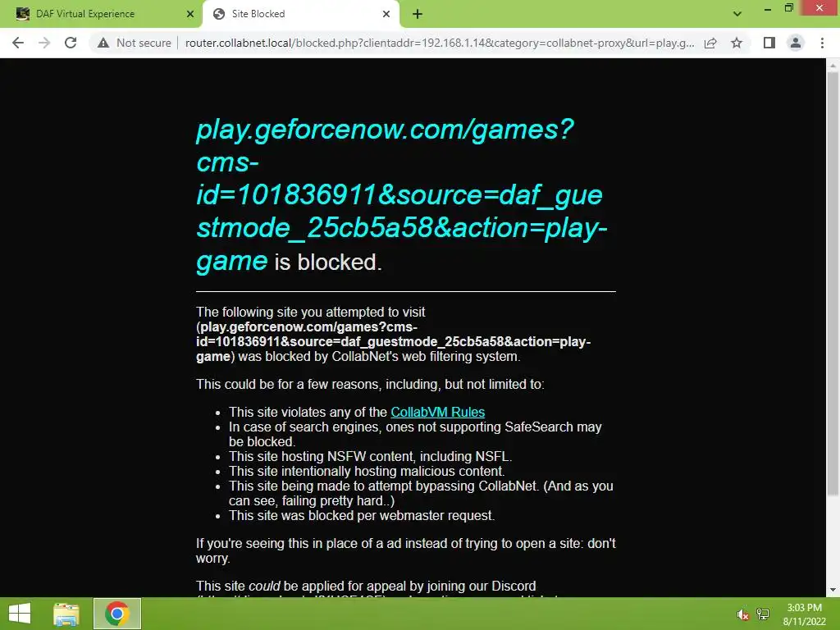The width and height of the screenshot is (840, 630).
Task: Click the 'joining our Discord' appeal sentence
Action: [x=366, y=586]
